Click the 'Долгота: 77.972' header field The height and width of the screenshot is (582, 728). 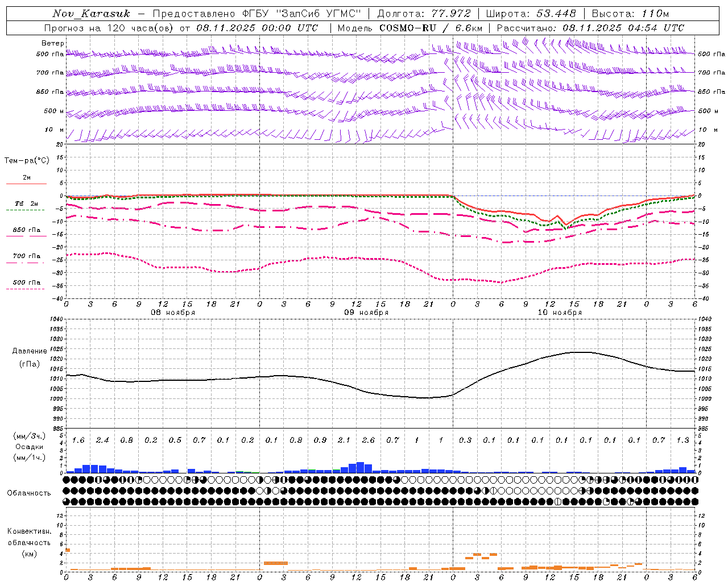tap(424, 14)
